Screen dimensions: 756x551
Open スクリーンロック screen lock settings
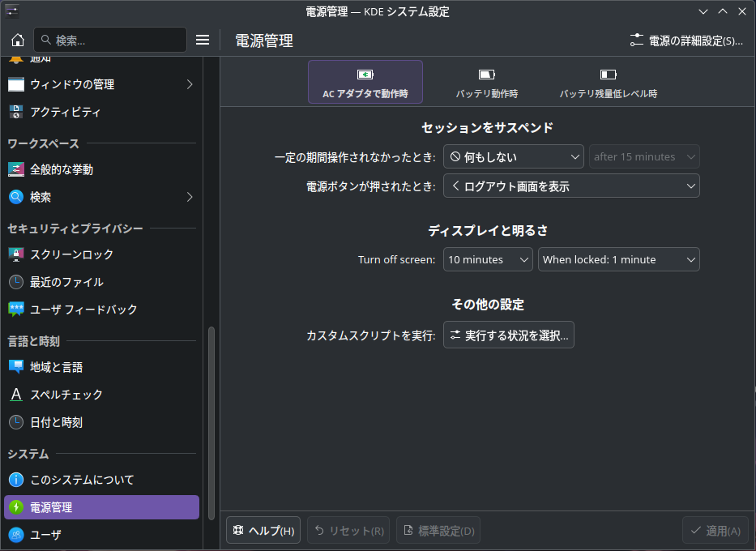[x=102, y=254]
